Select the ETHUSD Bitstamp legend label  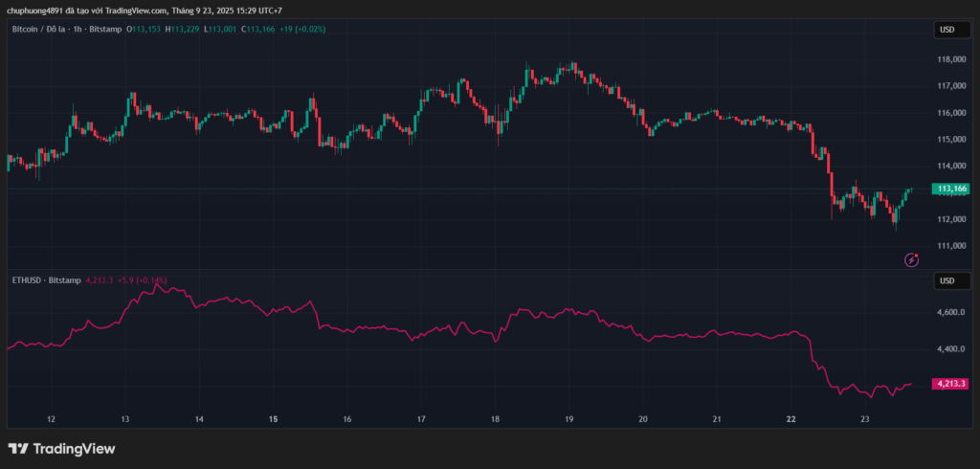(x=45, y=279)
